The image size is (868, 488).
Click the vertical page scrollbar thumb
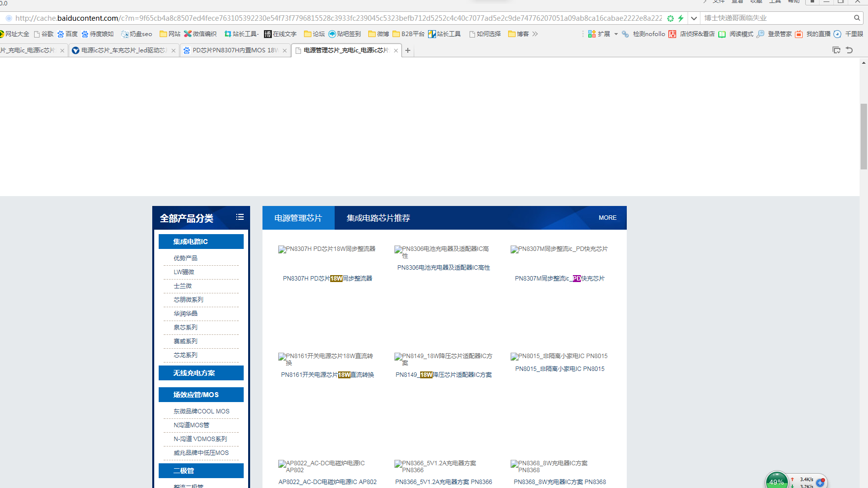tap(864, 136)
